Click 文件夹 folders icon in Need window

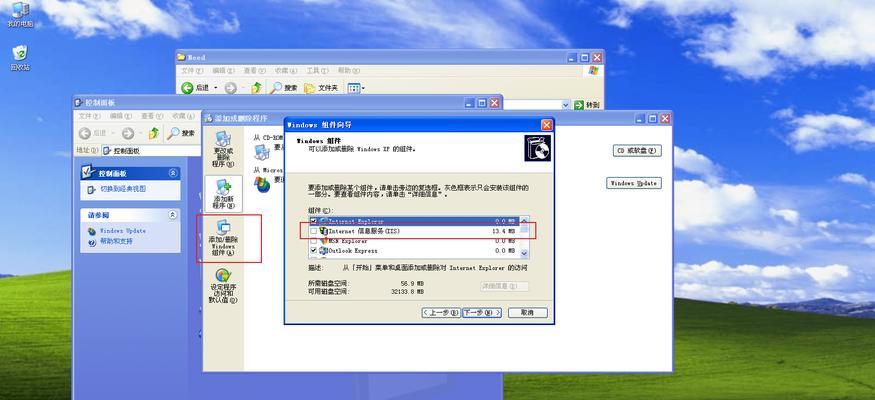pos(310,88)
